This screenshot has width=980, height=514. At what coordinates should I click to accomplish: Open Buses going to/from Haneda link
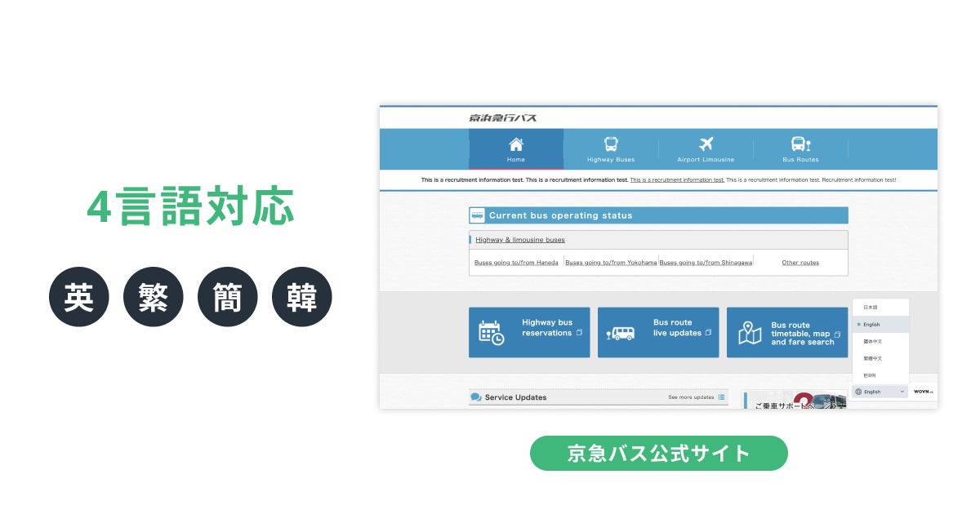[516, 263]
